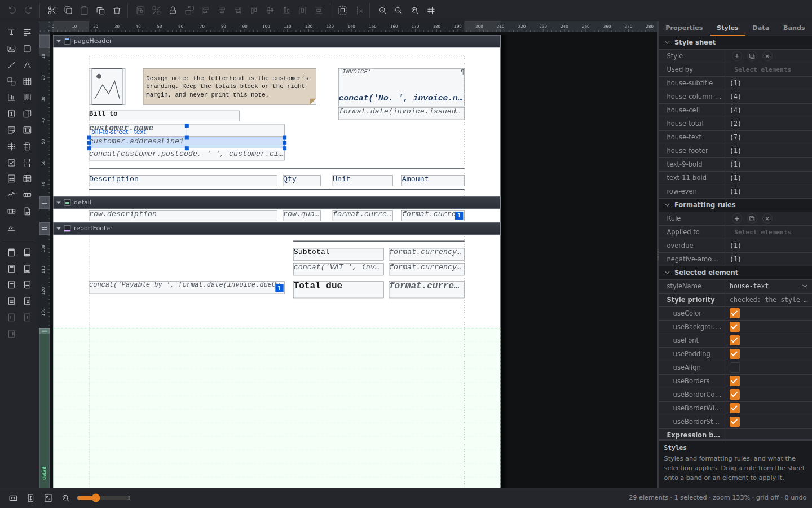Uncheck the useBackground checkbox
Viewport: 812px width, 508px height.
[734, 327]
